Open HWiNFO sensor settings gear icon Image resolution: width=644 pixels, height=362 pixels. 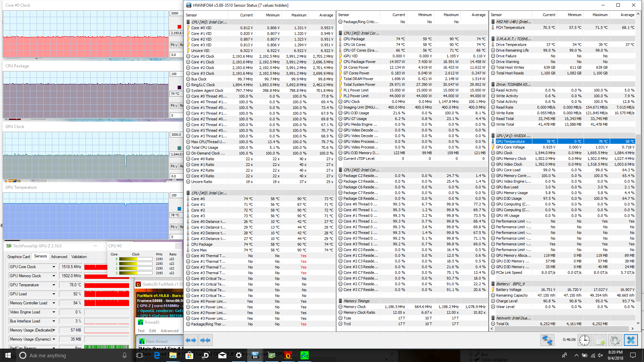[615, 340]
